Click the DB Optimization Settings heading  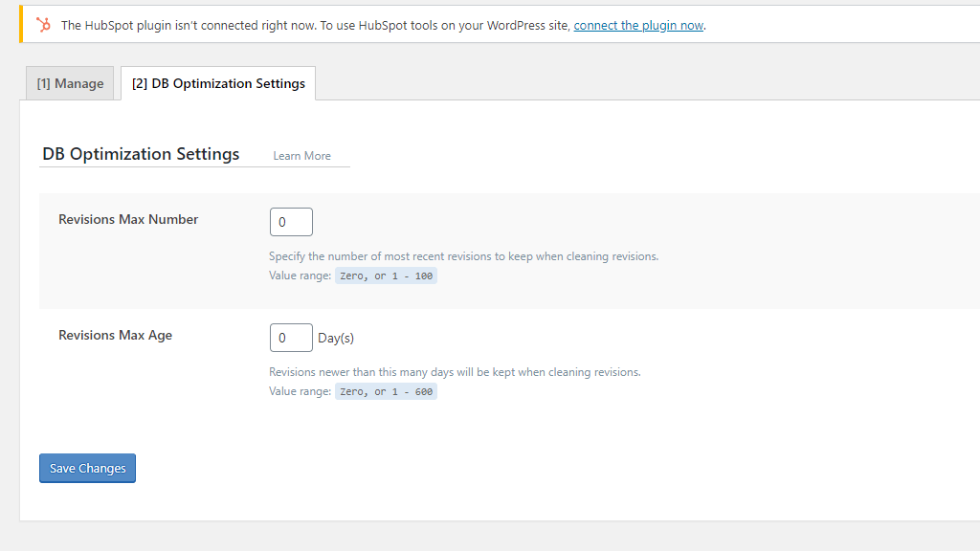pyautogui.click(x=141, y=154)
